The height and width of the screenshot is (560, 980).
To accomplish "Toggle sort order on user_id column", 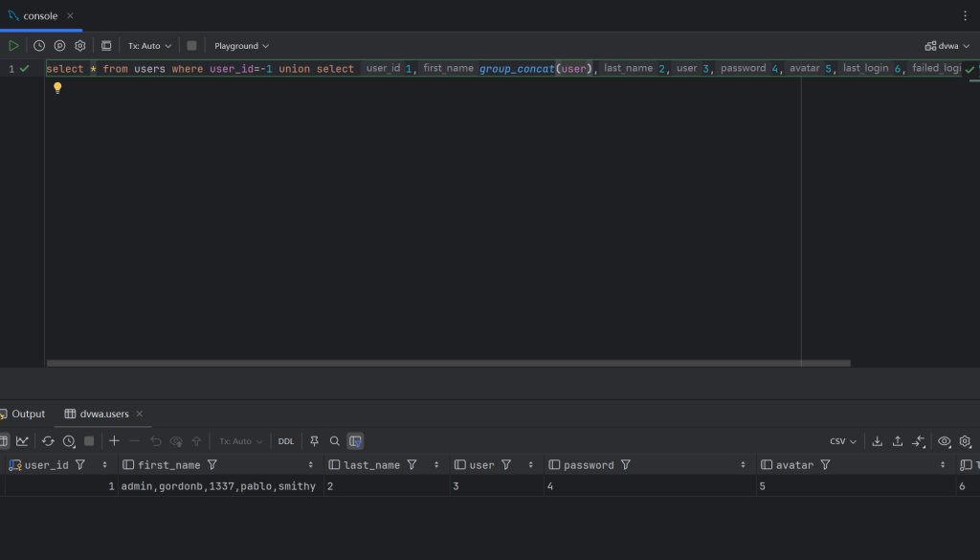I will 104,465.
